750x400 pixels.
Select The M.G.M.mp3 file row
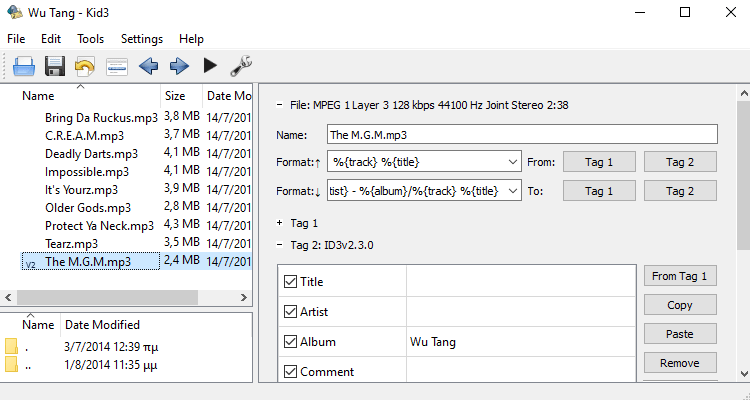tap(136, 261)
